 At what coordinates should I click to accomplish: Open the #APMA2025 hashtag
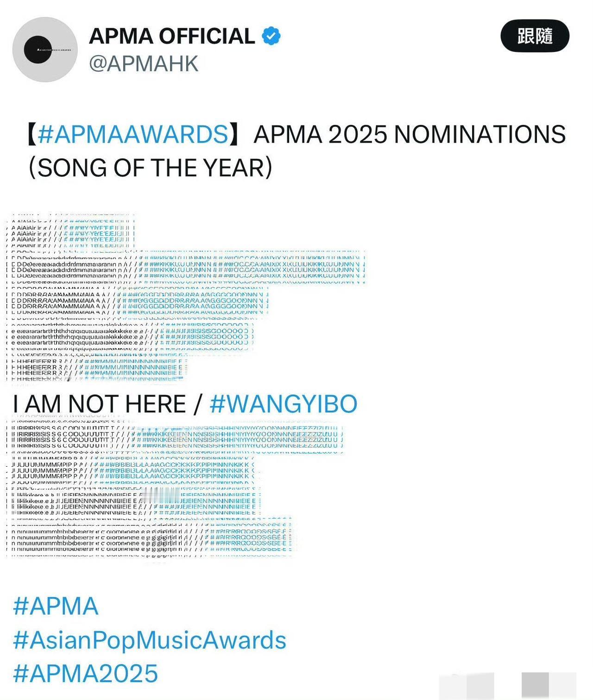tap(86, 673)
